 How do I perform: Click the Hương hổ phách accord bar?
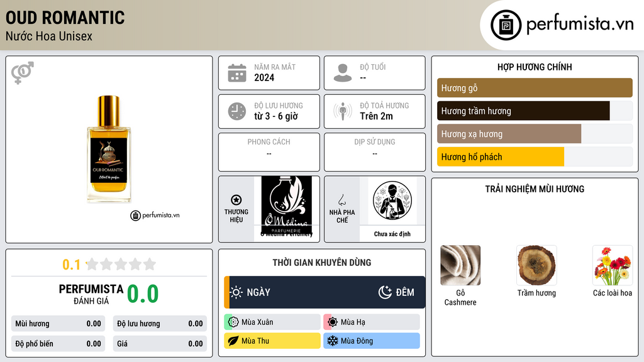pyautogui.click(x=535, y=156)
